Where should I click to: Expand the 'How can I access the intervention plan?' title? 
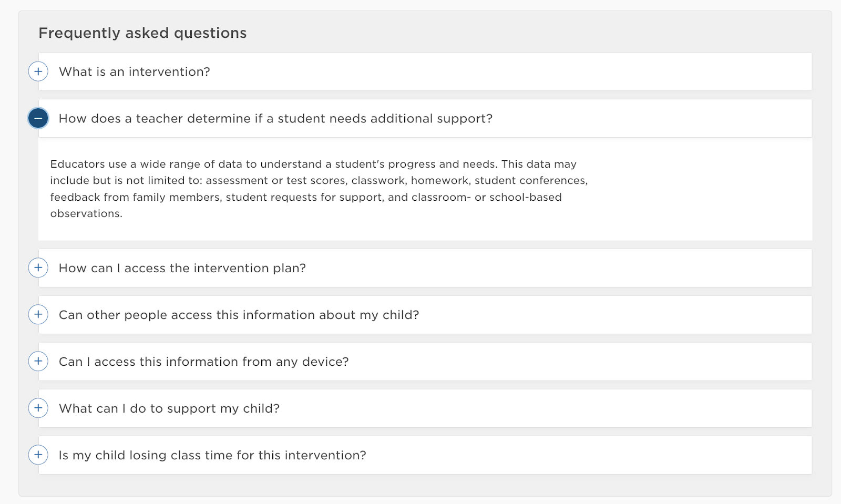(x=182, y=268)
